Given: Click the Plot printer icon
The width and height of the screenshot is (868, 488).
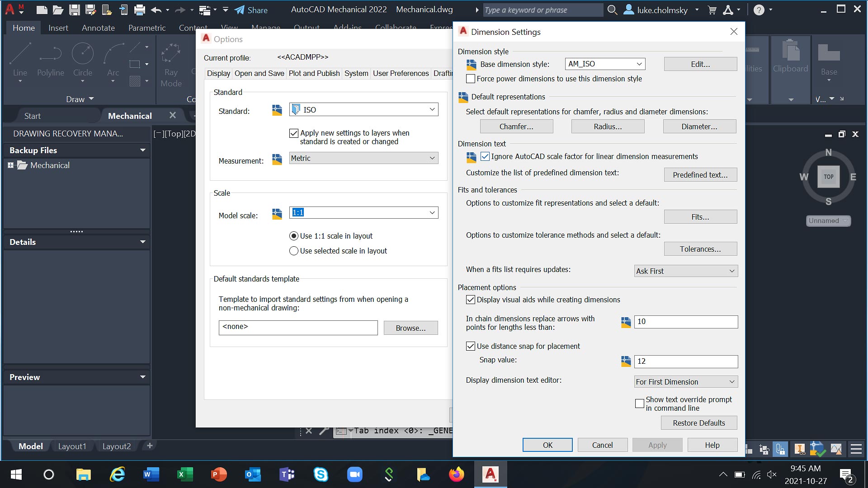Looking at the screenshot, I should tap(140, 10).
